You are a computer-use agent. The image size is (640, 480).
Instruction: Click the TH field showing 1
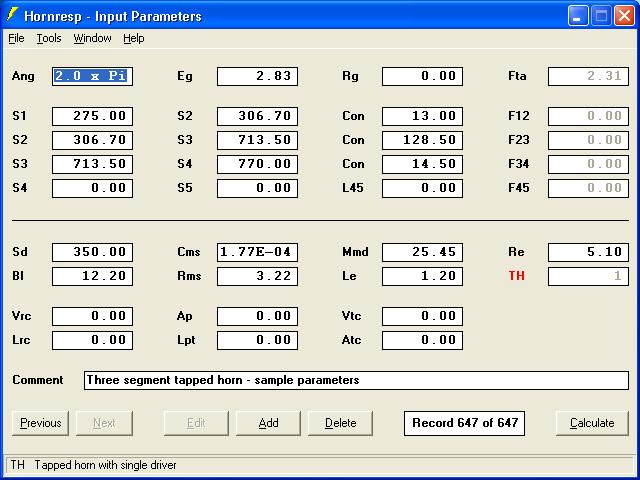588,276
